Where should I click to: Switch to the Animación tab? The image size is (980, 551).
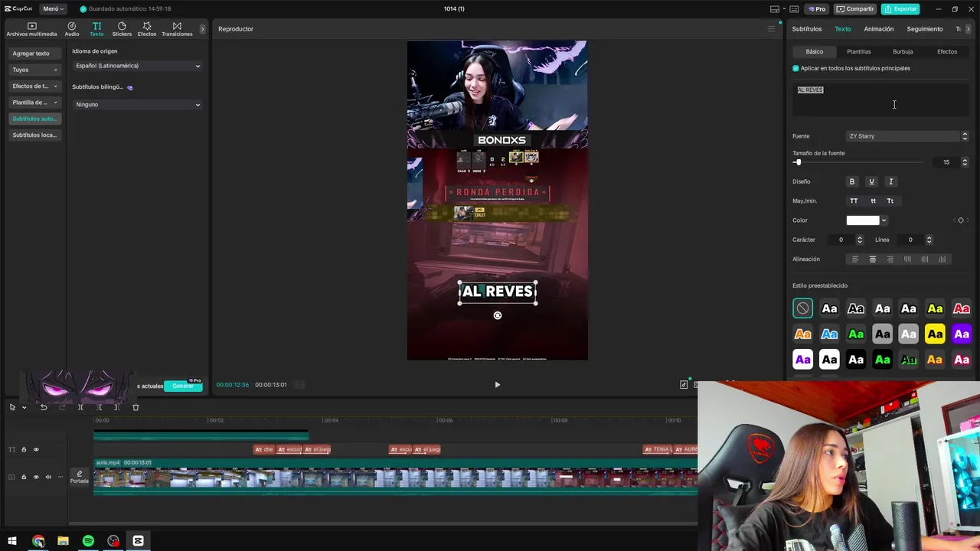coord(879,29)
